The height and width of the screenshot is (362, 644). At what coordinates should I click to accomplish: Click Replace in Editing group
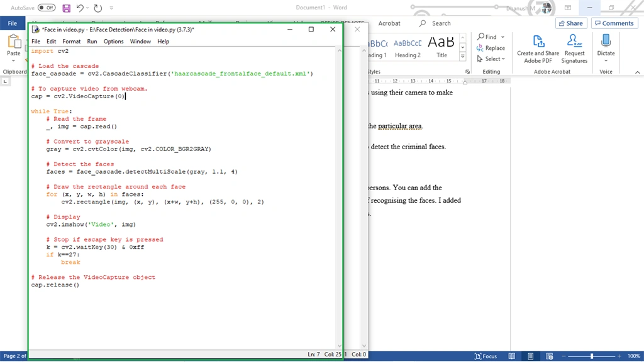pyautogui.click(x=491, y=48)
